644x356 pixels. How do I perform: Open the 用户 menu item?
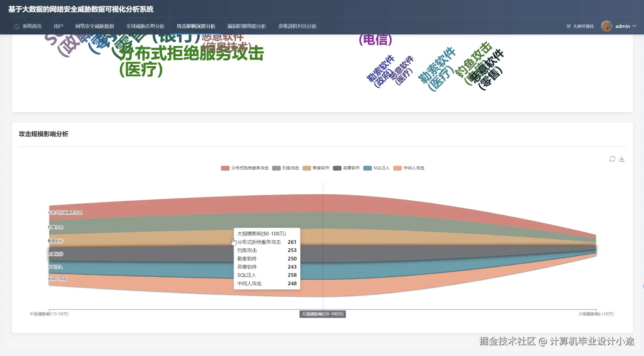click(58, 26)
